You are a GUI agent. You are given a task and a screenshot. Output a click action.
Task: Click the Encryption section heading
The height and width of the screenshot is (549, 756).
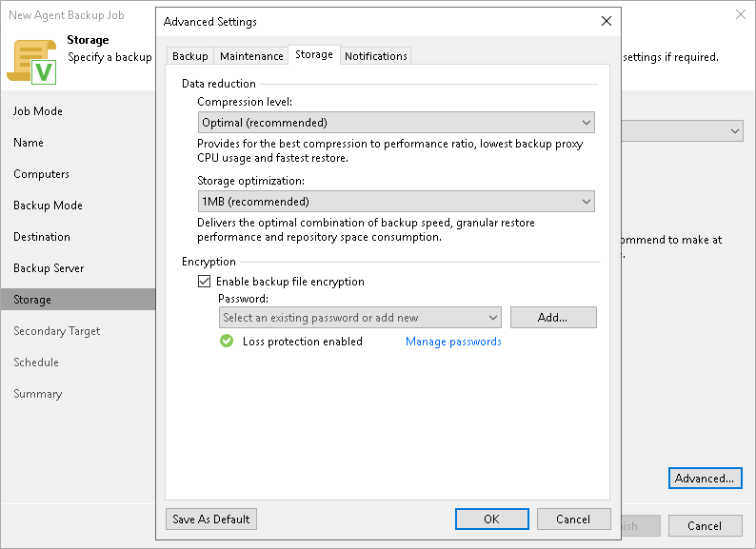(209, 262)
